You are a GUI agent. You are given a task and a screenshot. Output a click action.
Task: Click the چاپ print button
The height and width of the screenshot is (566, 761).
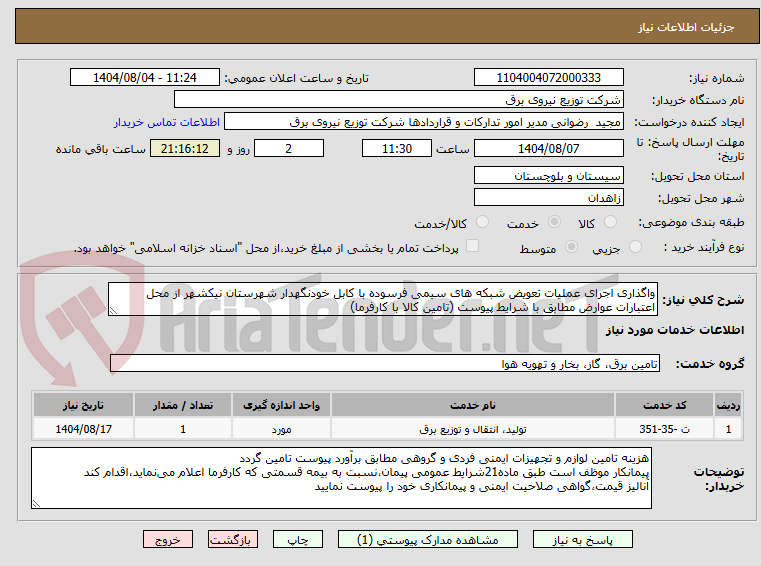[298, 539]
